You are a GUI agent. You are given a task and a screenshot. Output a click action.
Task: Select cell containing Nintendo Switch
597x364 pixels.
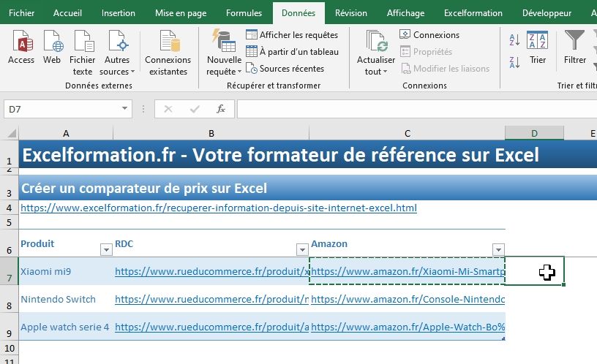tap(59, 299)
